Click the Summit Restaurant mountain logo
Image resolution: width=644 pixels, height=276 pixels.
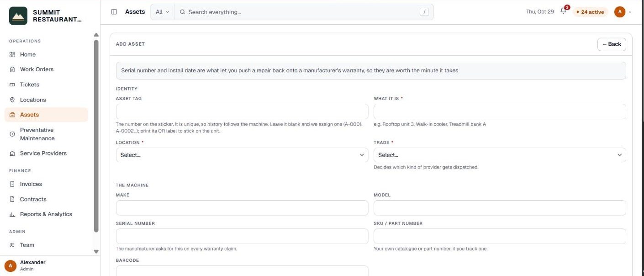[x=18, y=16]
